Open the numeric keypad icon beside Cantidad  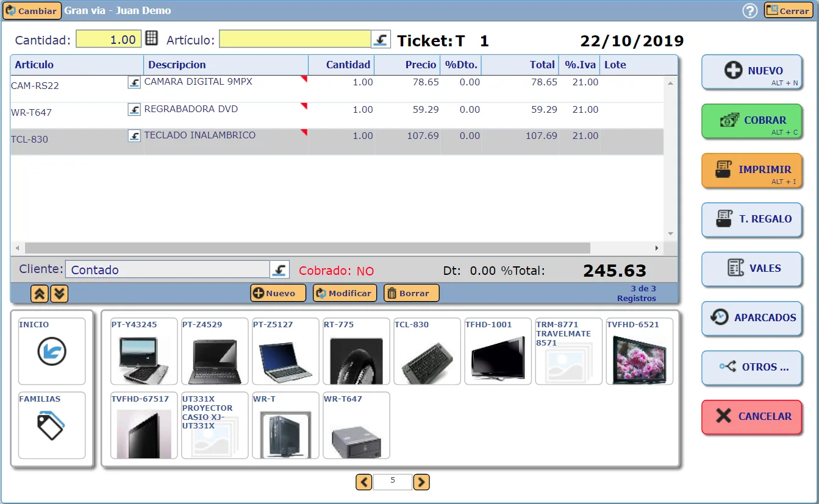[x=152, y=39]
